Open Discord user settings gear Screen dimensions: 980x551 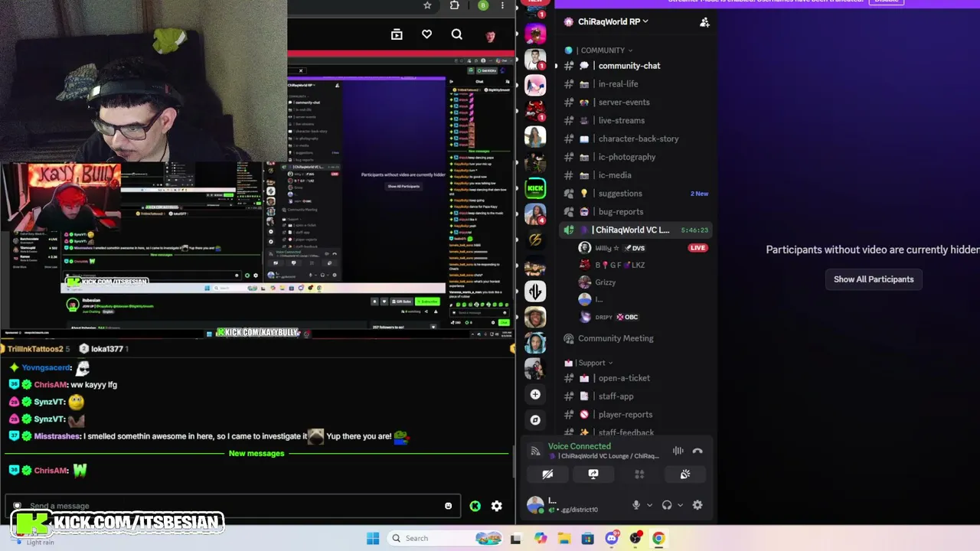click(697, 505)
